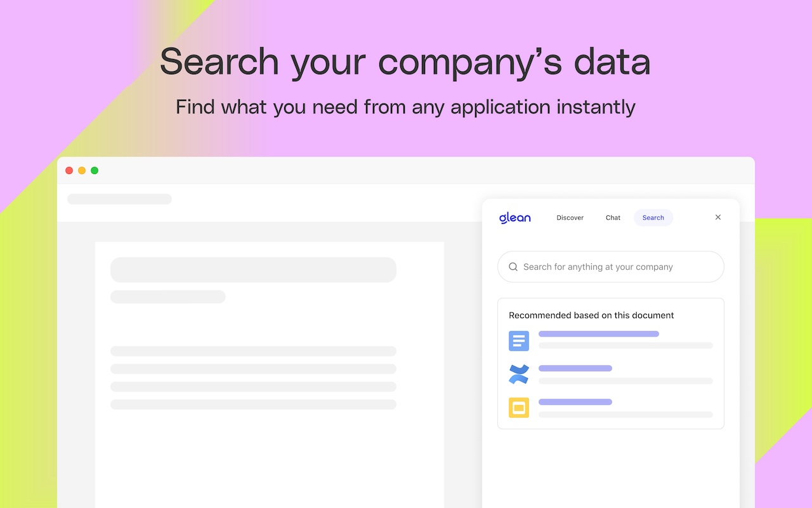Click the browser address bar placeholder

119,199
